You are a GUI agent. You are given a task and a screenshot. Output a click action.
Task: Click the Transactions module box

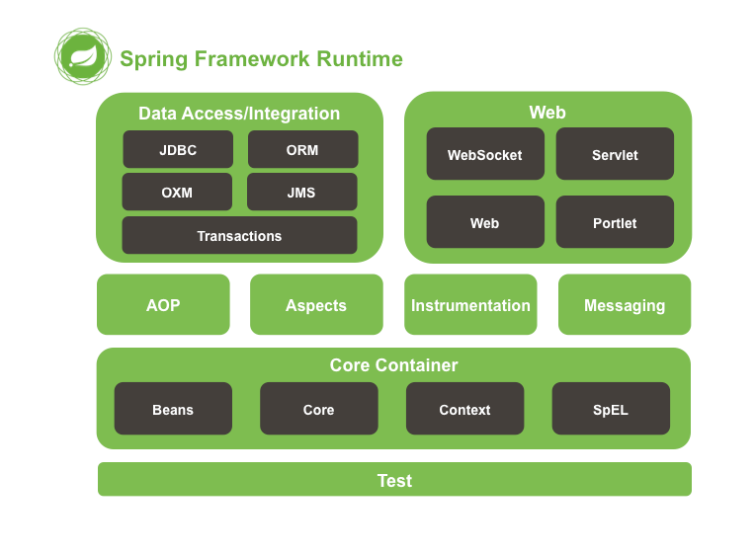pyautogui.click(x=239, y=235)
